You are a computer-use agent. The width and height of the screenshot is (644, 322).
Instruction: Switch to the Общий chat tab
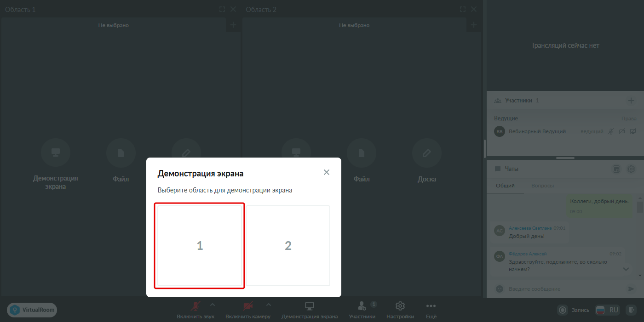coord(505,186)
